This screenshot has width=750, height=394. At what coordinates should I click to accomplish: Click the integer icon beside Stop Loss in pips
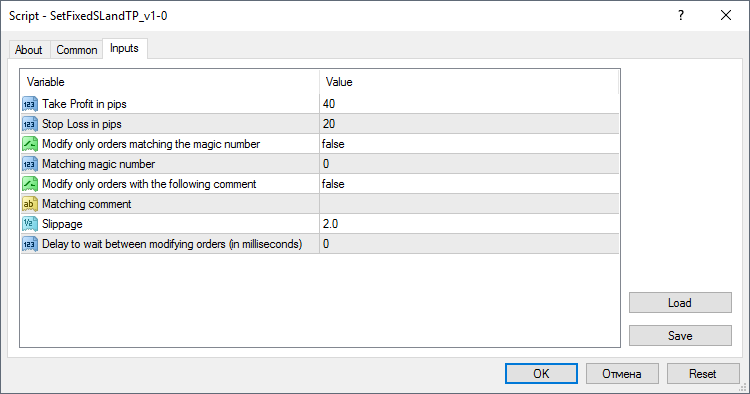[30, 124]
